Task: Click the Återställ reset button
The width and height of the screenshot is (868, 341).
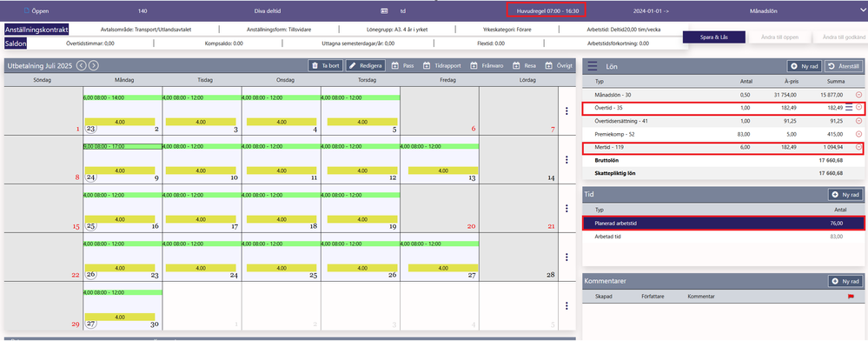Action: click(x=845, y=66)
